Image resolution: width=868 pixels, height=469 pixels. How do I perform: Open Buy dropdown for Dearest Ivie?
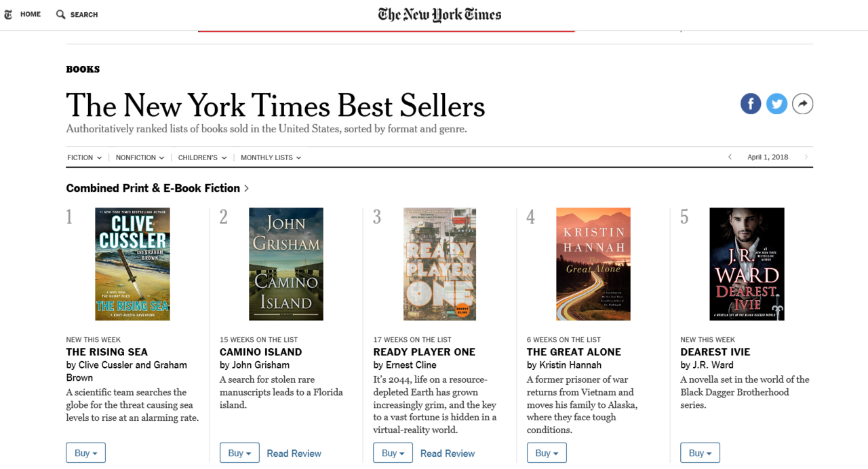tap(700, 453)
